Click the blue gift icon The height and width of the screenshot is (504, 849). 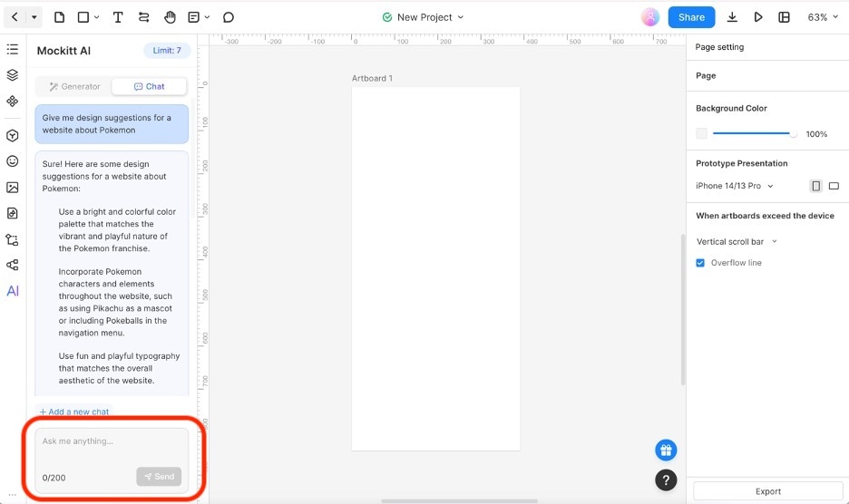(x=666, y=450)
